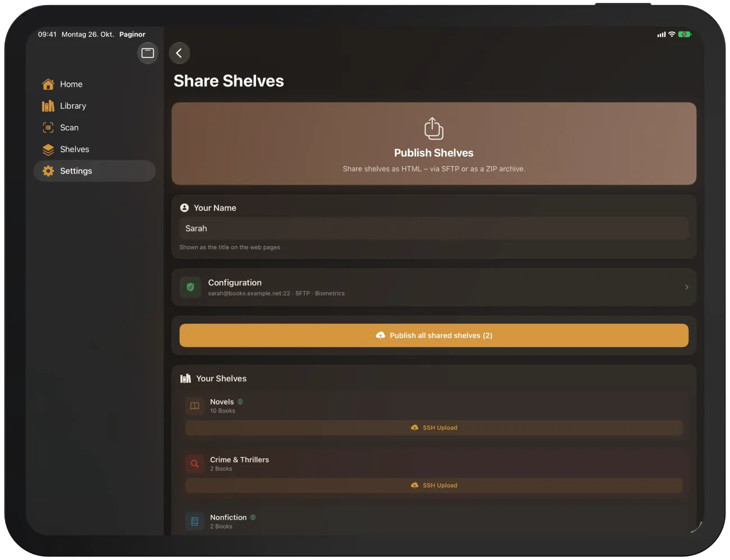
Task: Open Library in the sidebar
Action: pyautogui.click(x=94, y=106)
